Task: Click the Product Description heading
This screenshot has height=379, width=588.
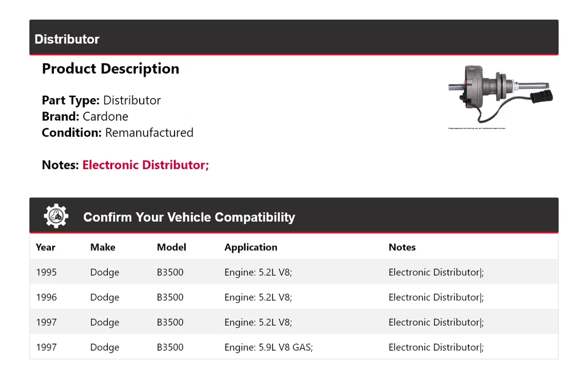Action: 110,69
